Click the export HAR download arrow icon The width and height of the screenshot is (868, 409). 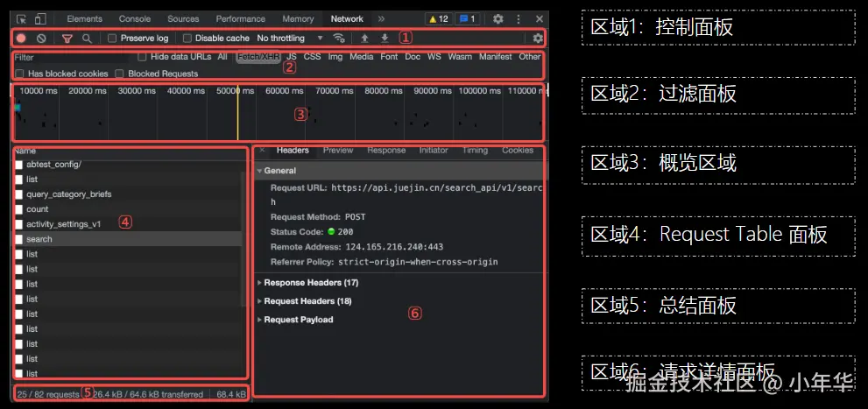(x=385, y=39)
